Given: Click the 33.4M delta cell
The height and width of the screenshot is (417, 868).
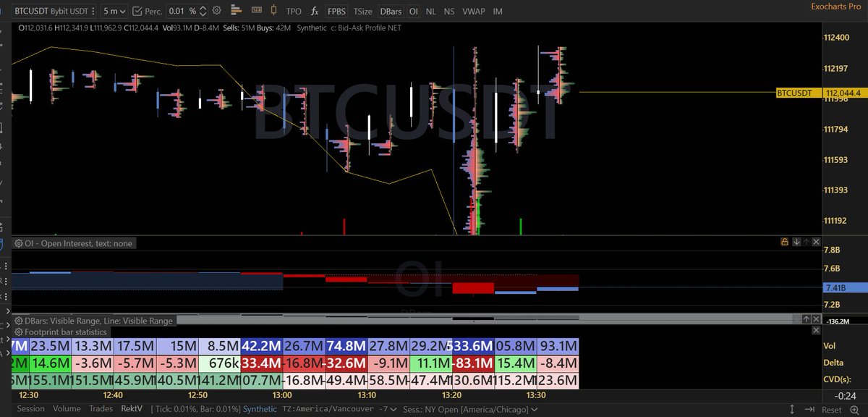Looking at the screenshot, I should pos(261,363).
